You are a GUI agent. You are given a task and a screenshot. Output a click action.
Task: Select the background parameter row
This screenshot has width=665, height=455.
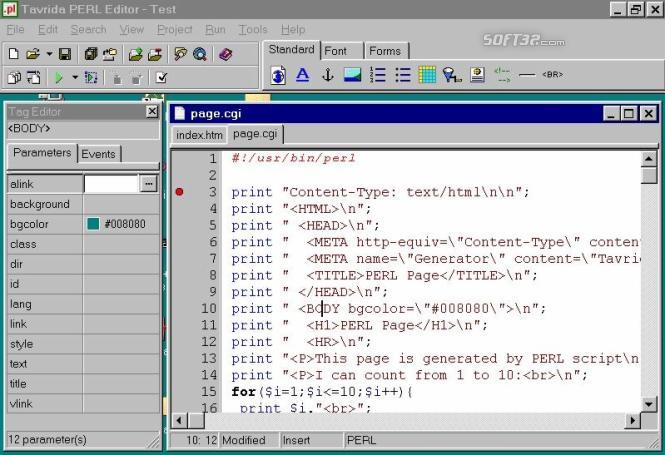click(83, 204)
